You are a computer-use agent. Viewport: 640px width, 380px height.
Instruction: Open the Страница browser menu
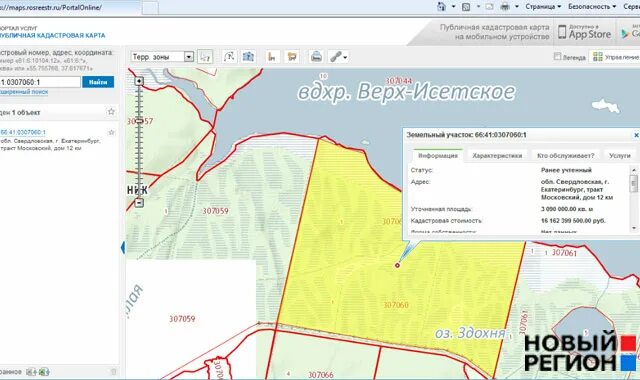click(x=543, y=7)
